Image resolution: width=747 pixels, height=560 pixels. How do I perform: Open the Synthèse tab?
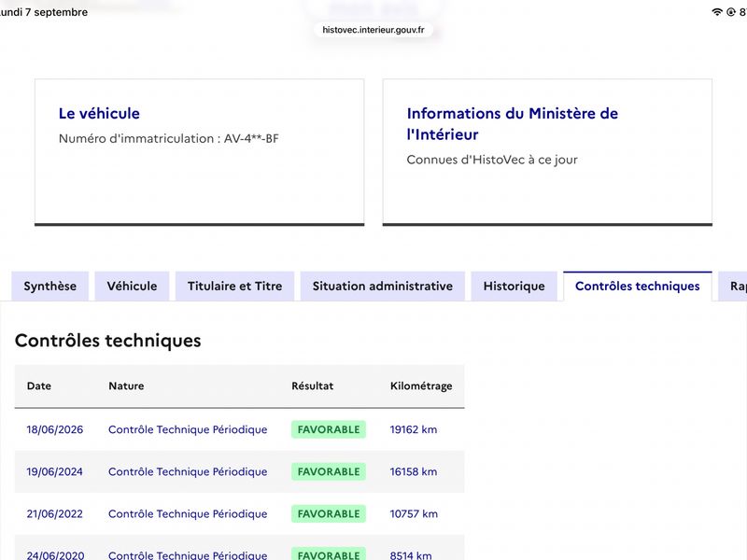[x=50, y=287]
